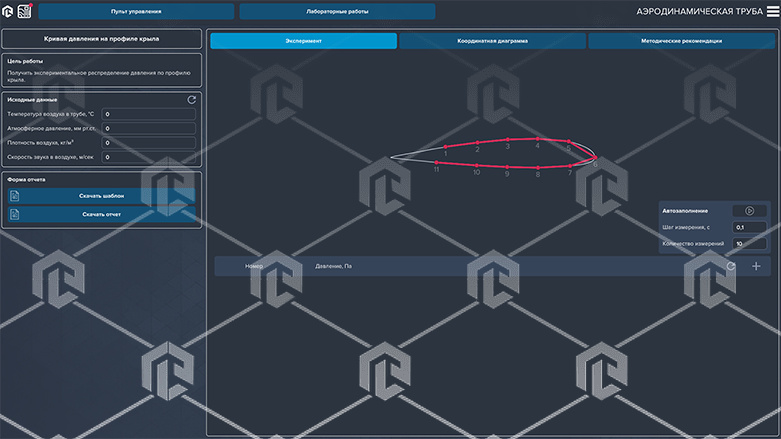Switch to Координатная диаграмма tab

click(492, 41)
